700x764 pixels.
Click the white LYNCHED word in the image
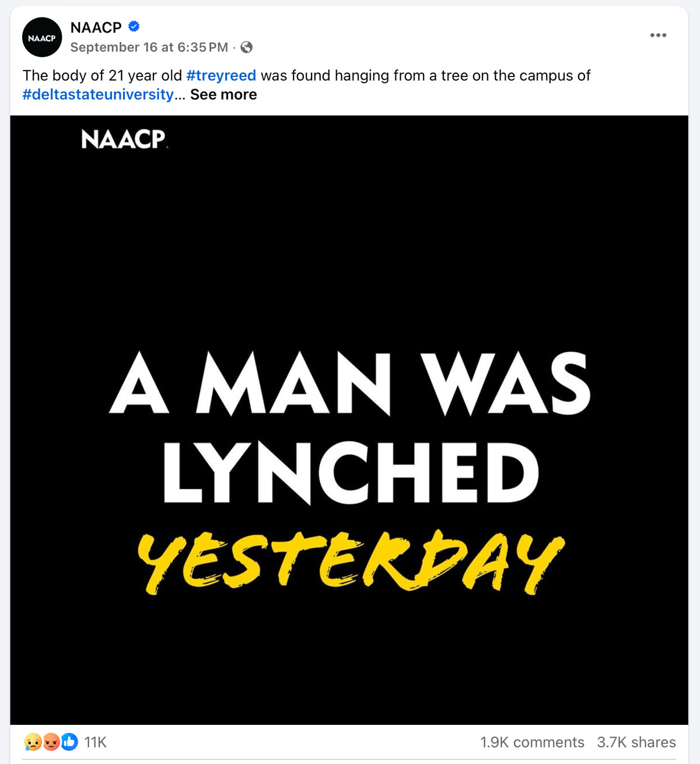(351, 473)
